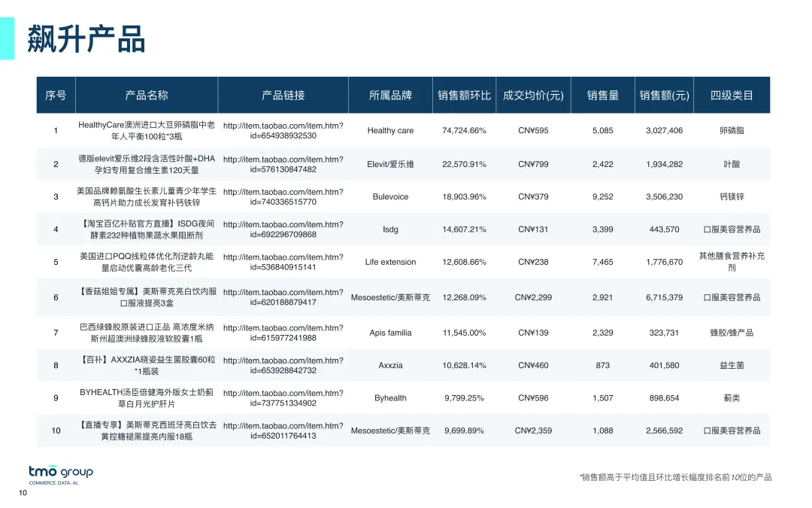Click the 叶酸 category cell
Viewport: 812px width, 508px height.
pyautogui.click(x=732, y=164)
